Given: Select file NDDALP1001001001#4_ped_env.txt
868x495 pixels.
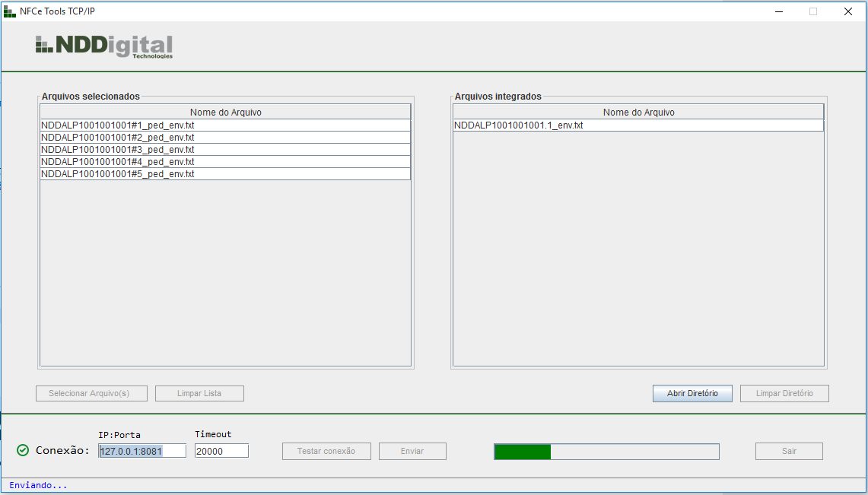Looking at the screenshot, I should pyautogui.click(x=118, y=162).
